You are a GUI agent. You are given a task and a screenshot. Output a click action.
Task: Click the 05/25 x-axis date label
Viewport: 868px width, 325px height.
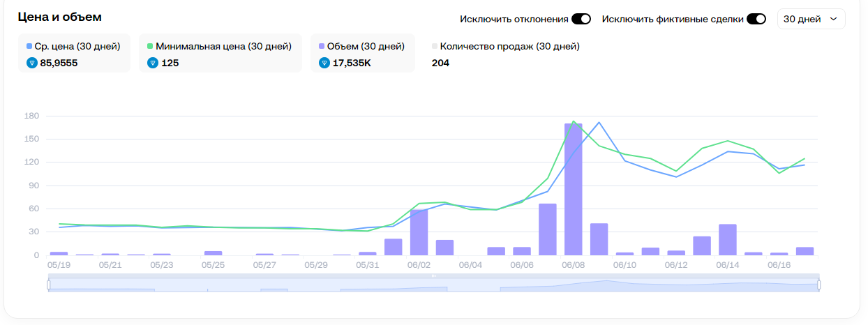[213, 265]
